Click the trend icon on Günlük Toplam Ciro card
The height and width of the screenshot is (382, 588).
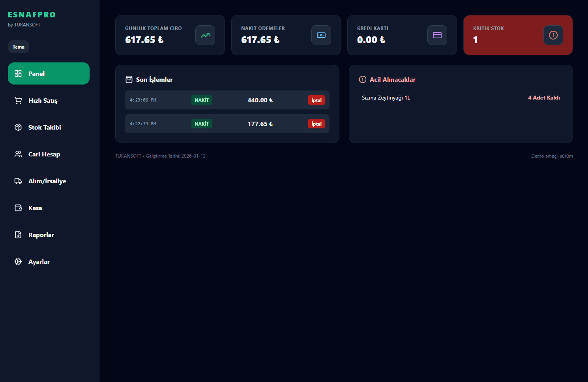click(x=205, y=35)
